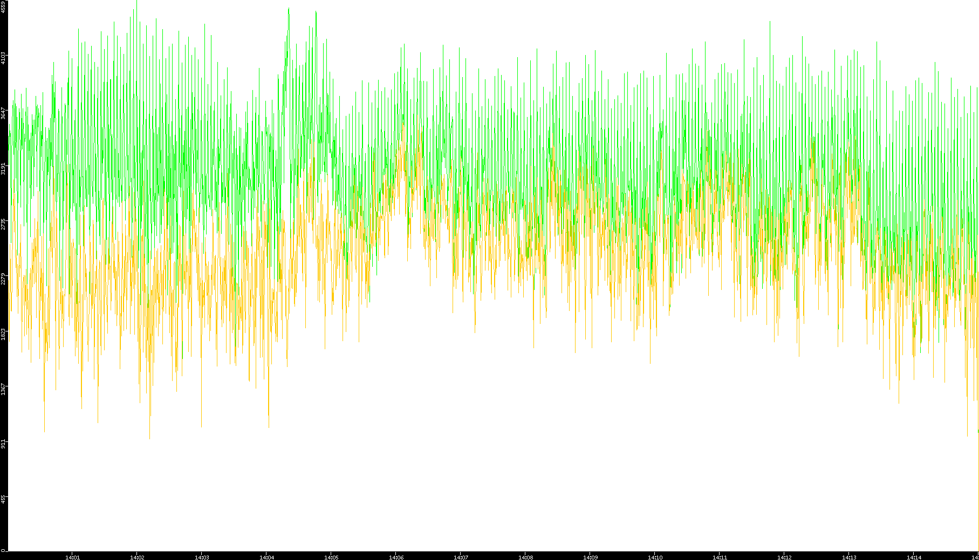Select the 4103 vertical axis value
Screen dimensions: 979x560
(3, 58)
